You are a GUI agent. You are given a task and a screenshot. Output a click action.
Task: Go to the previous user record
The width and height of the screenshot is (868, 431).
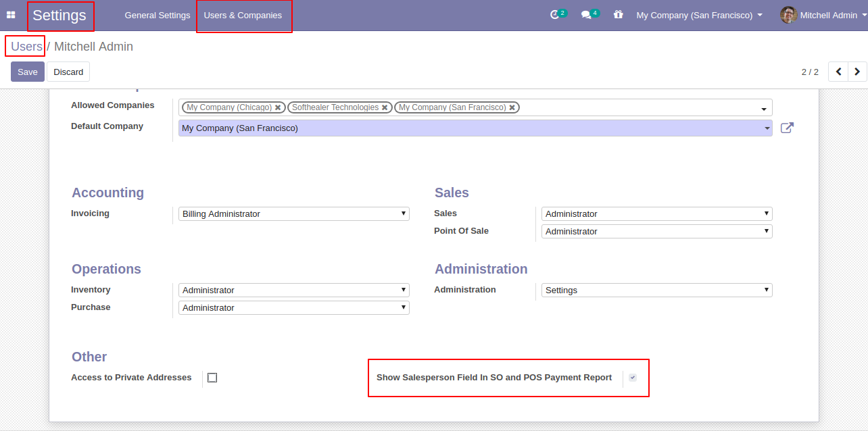tap(838, 72)
